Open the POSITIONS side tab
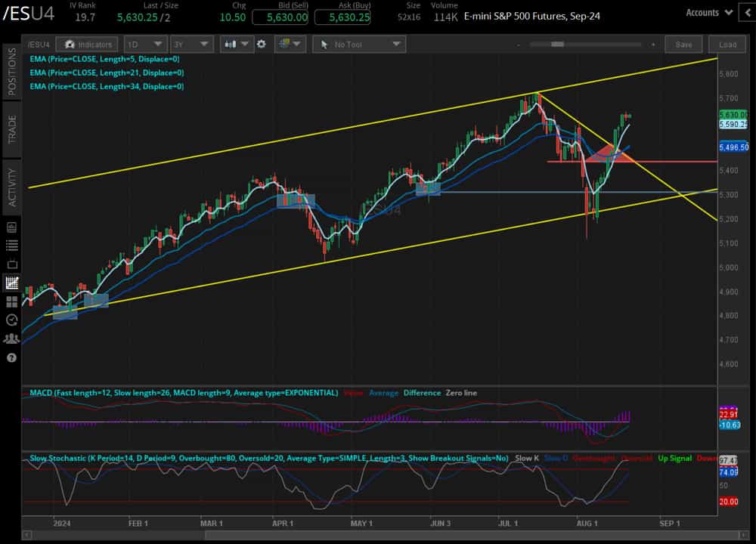Viewport: 756px width, 544px height. coord(11,72)
